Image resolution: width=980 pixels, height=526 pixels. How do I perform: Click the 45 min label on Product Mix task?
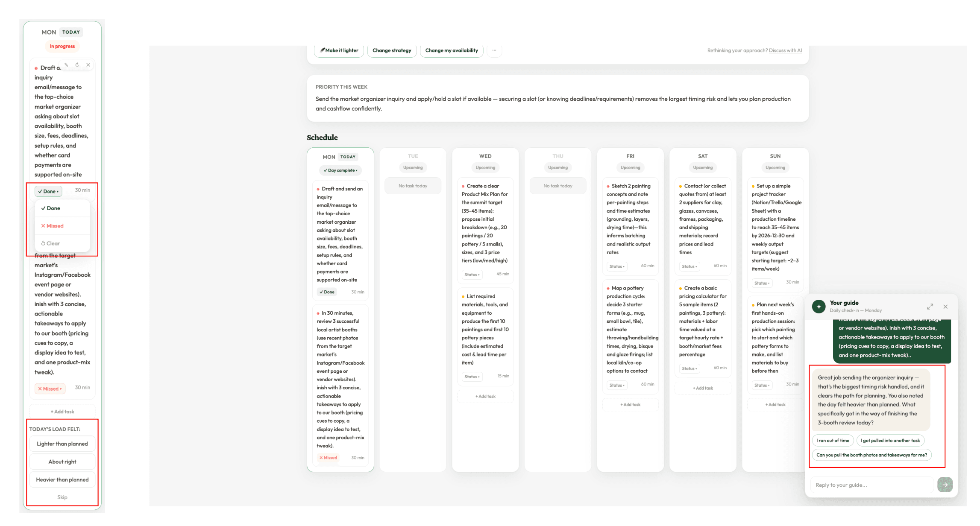click(x=503, y=274)
